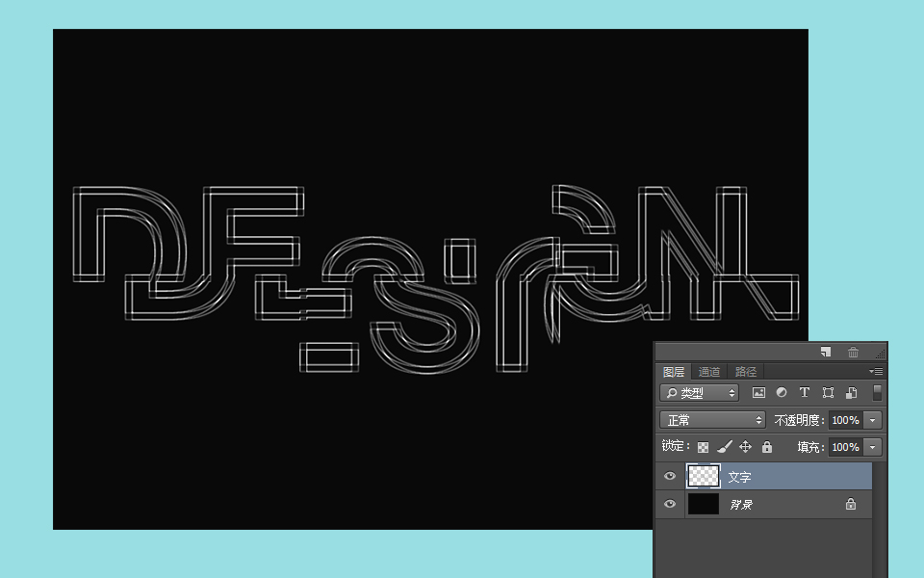924x578 pixels.
Task: Switch to the 通道 tab
Action: (x=709, y=372)
